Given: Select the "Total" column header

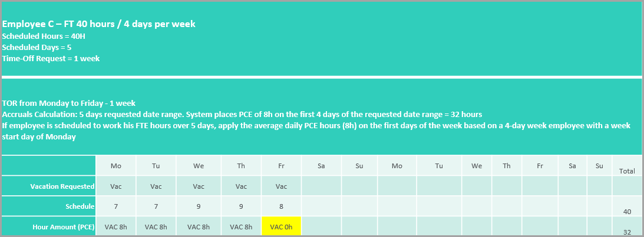Looking at the screenshot, I should click(x=627, y=171).
